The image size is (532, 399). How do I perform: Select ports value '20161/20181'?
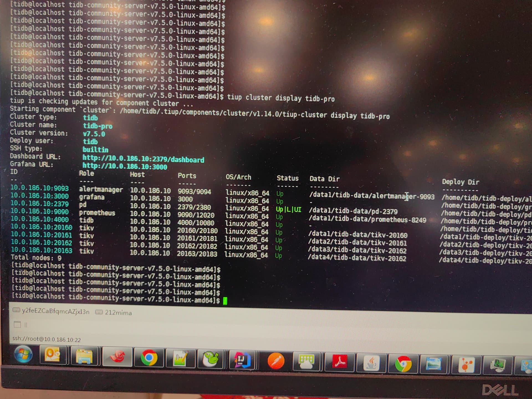[x=197, y=238]
